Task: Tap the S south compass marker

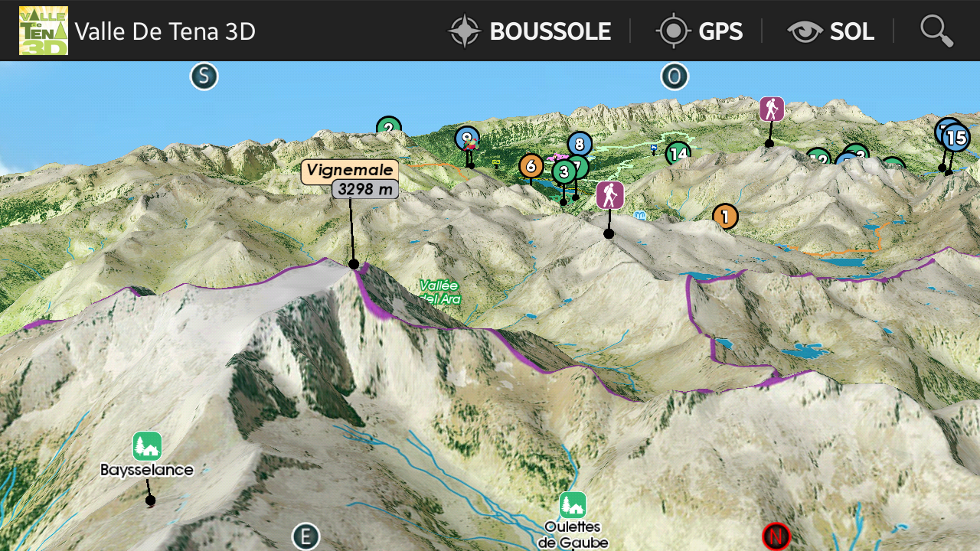Action: pyautogui.click(x=204, y=77)
